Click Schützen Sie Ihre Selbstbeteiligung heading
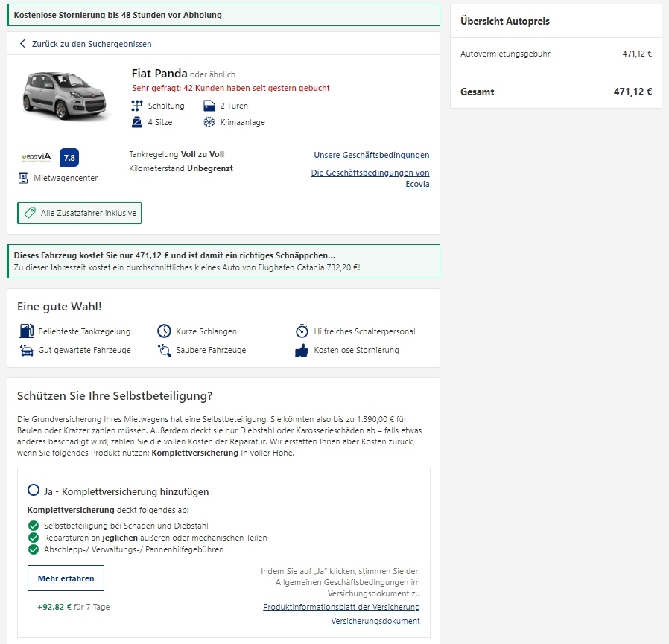Screen dimensions: 669x644 pyautogui.click(x=115, y=396)
